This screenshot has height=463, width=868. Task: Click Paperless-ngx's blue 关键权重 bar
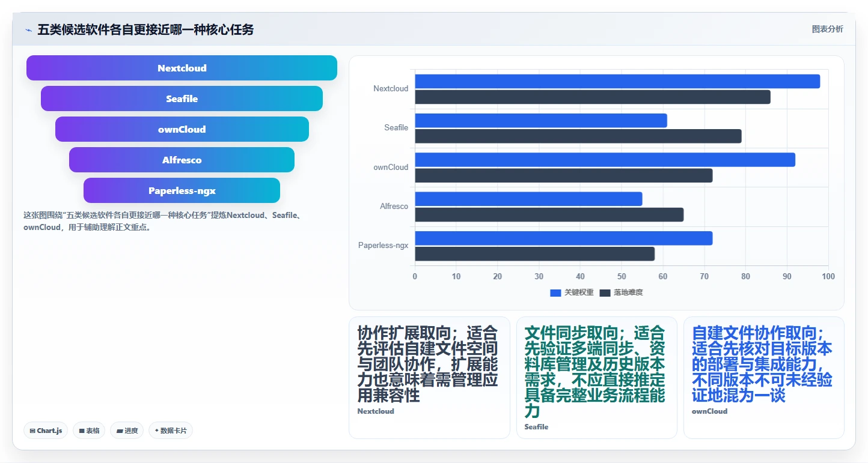pos(564,238)
